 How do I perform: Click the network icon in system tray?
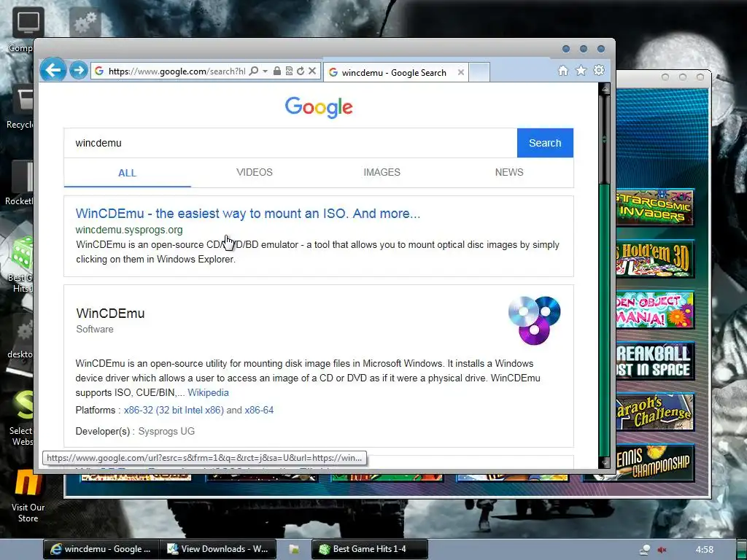pyautogui.click(x=645, y=550)
